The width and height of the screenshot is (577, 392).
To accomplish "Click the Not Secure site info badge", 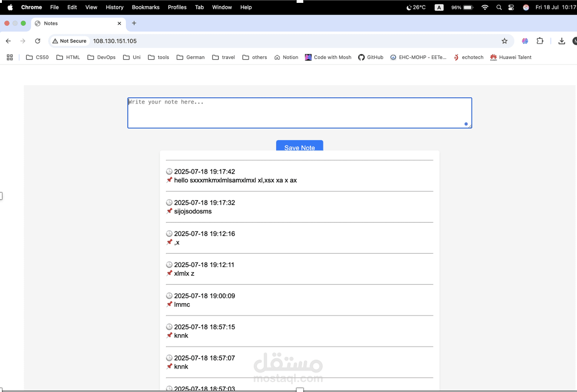I will point(70,41).
